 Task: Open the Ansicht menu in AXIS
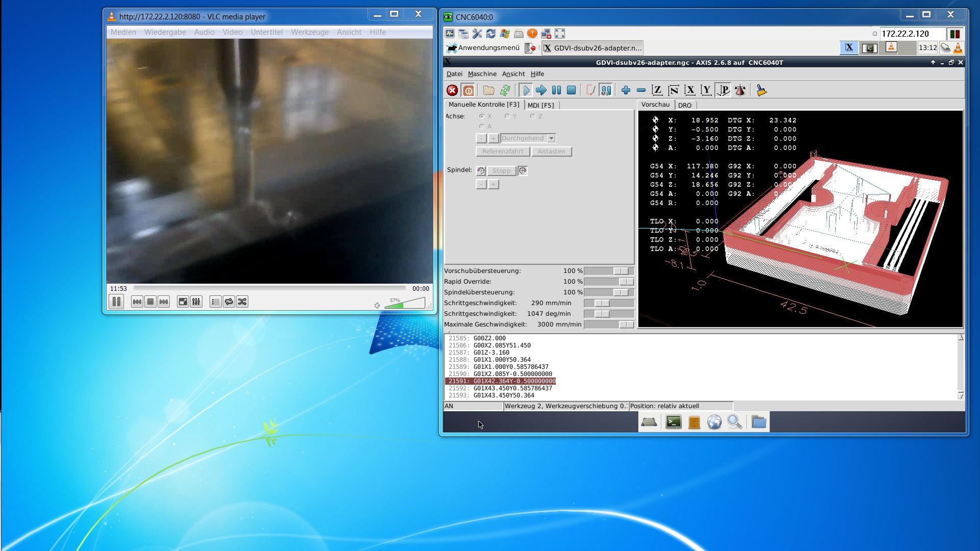[x=513, y=74]
